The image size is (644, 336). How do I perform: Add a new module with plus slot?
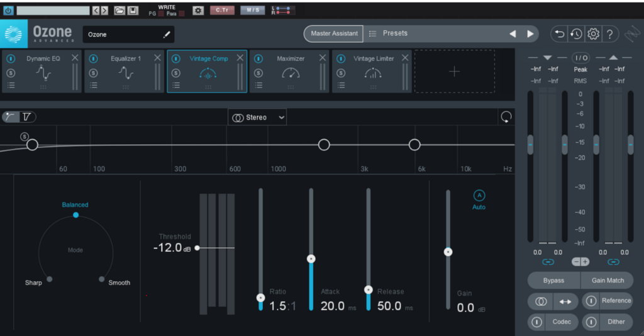pyautogui.click(x=454, y=72)
